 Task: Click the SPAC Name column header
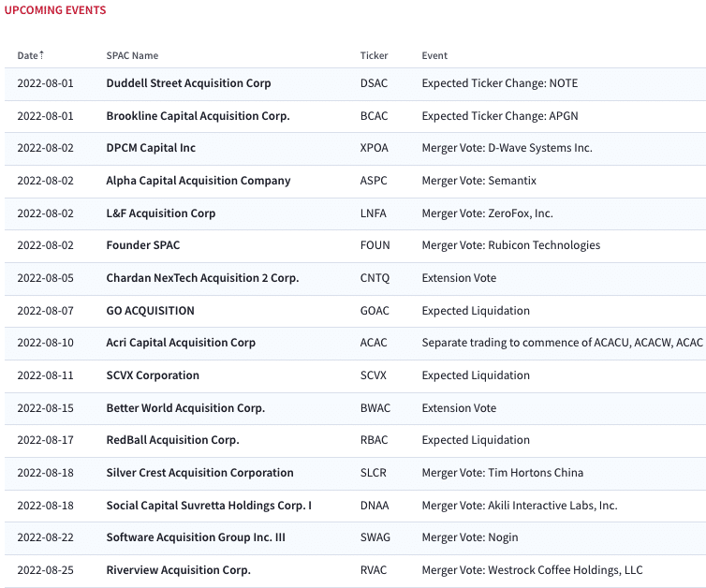pyautogui.click(x=132, y=55)
